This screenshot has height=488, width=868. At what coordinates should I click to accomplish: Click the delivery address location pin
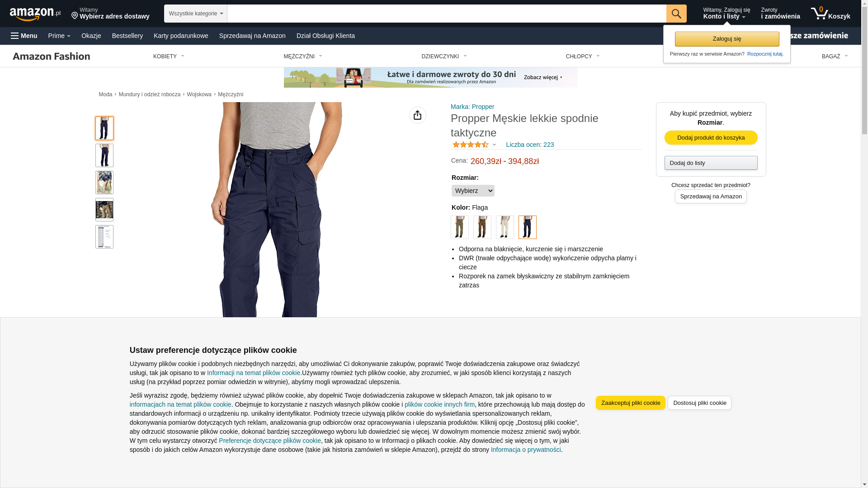(x=75, y=16)
